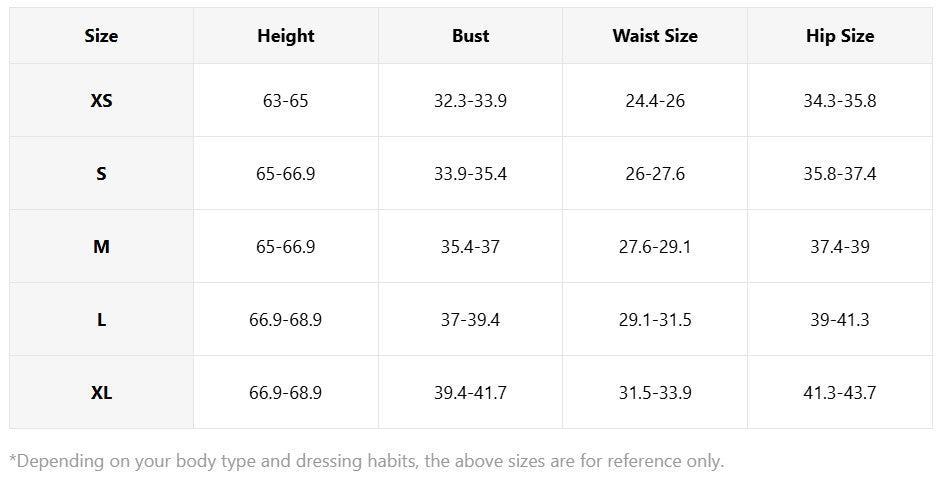941x479 pixels.
Task: Select the bust value 39.4-41.7
Action: [x=470, y=393]
